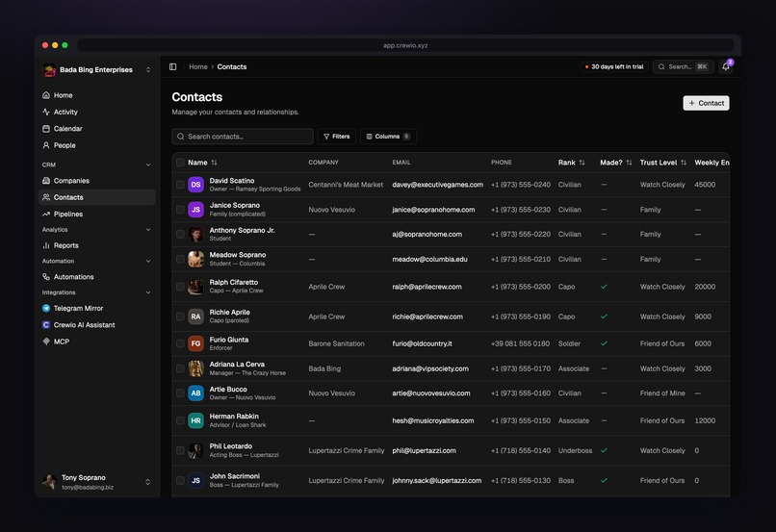Check the Adriana La Cerva row checkbox
The image size is (776, 532).
pyautogui.click(x=180, y=368)
